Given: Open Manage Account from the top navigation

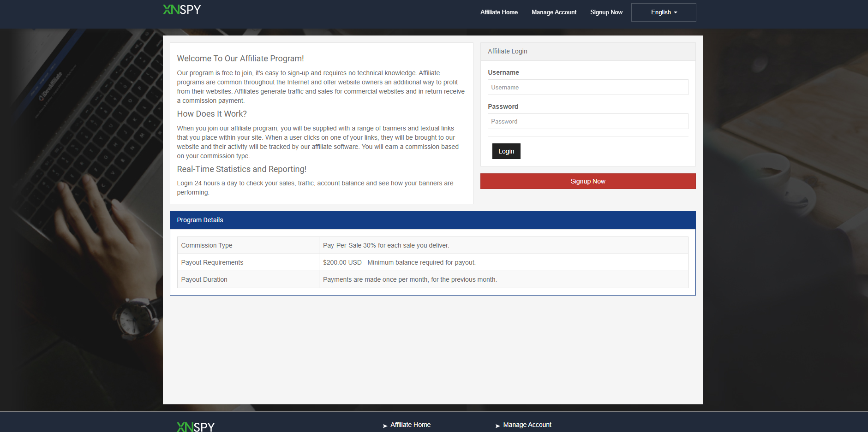Looking at the screenshot, I should click(553, 12).
